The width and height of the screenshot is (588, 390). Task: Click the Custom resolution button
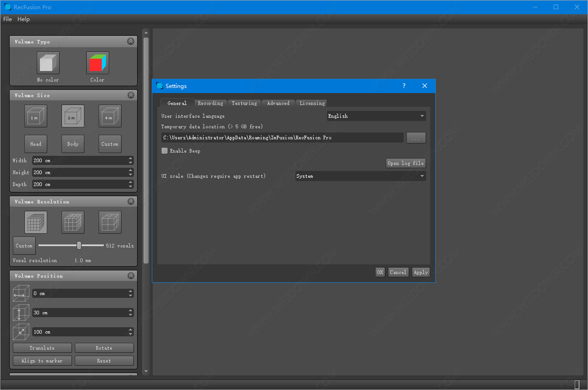coord(24,246)
